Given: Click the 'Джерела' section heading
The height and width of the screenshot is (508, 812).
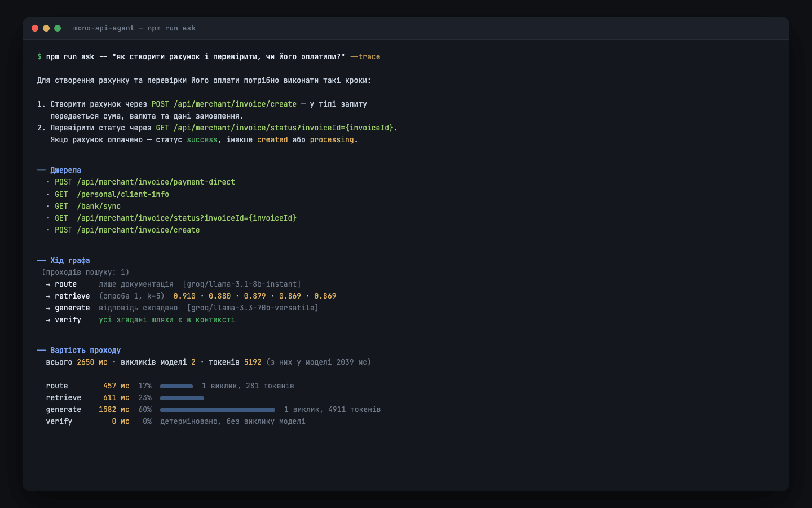Looking at the screenshot, I should tap(65, 170).
